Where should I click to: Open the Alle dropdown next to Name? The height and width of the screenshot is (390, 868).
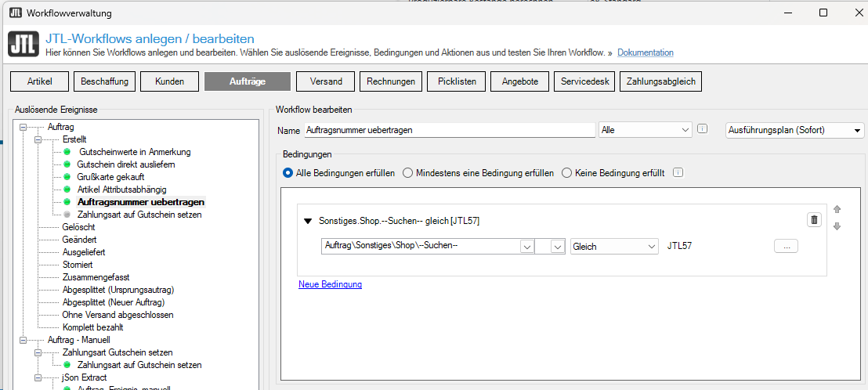(646, 130)
